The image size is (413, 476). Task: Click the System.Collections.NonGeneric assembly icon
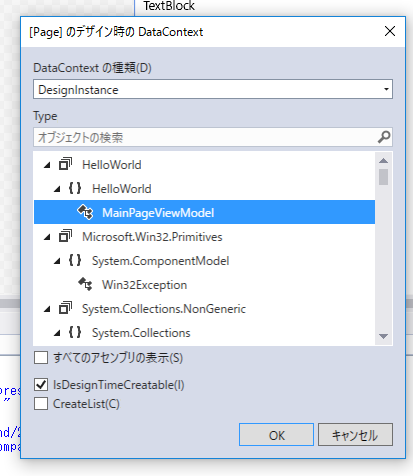click(x=65, y=308)
